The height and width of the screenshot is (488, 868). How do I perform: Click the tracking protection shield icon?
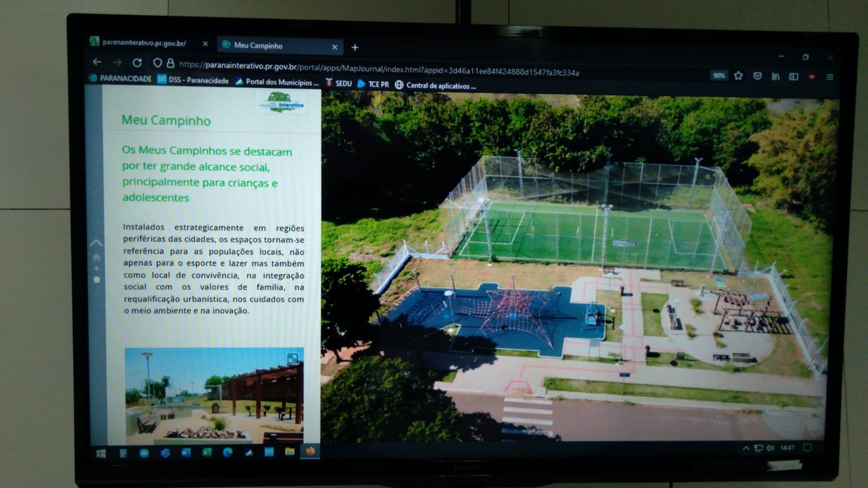(157, 63)
